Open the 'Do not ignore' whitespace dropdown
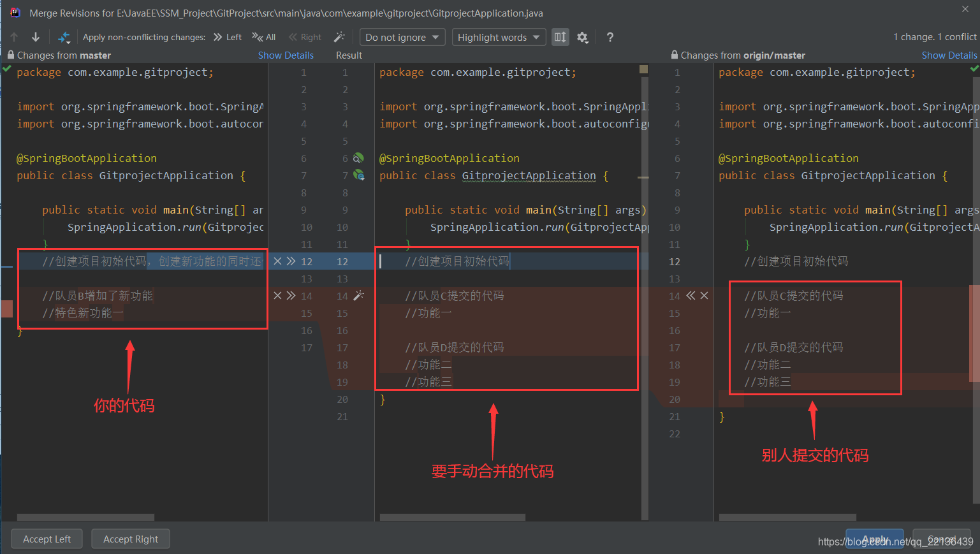Image resolution: width=980 pixels, height=554 pixels. tap(402, 37)
